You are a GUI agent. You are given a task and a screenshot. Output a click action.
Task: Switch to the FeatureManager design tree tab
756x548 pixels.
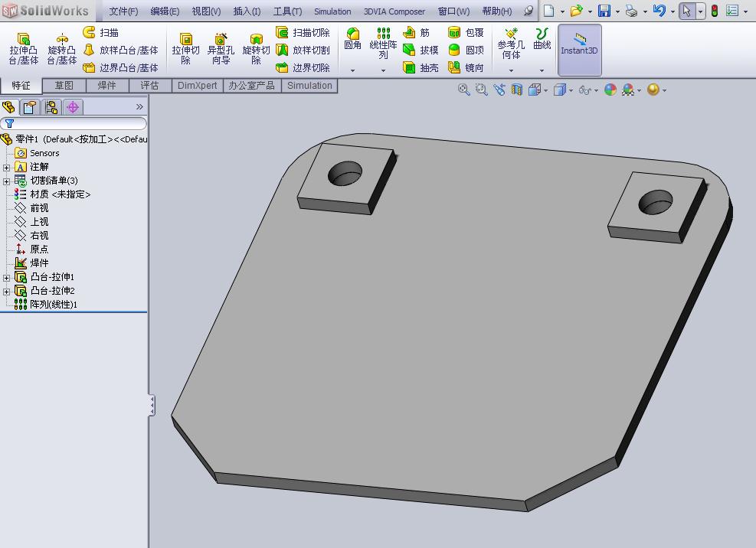point(9,107)
